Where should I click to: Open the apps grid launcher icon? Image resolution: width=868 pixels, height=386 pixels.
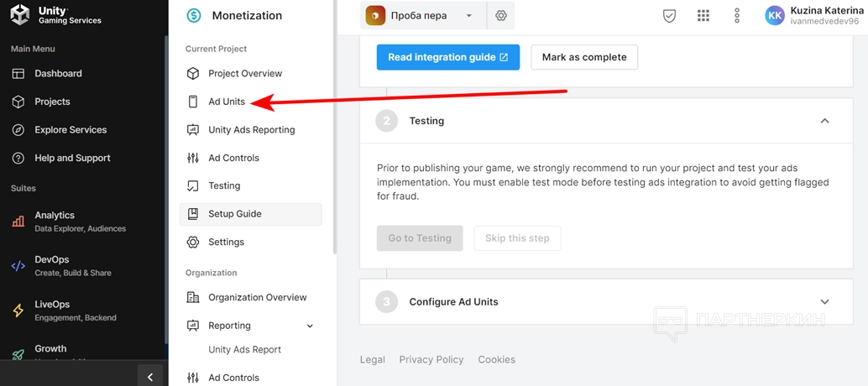click(x=703, y=16)
